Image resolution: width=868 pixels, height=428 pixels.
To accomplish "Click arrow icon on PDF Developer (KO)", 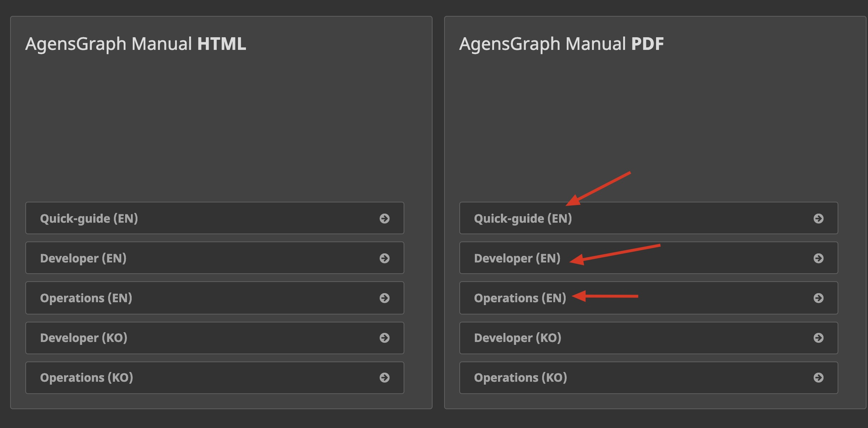I will coord(818,338).
